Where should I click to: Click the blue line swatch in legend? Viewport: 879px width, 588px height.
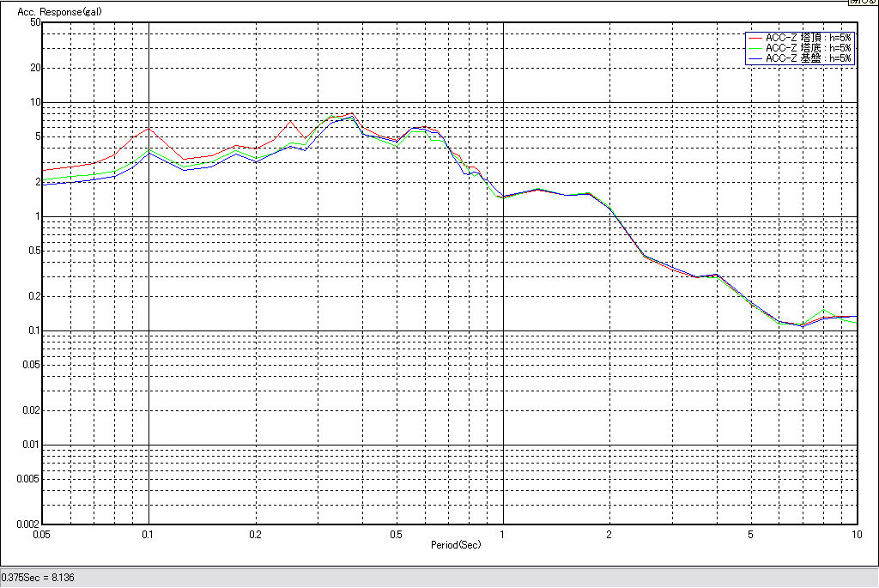point(755,58)
